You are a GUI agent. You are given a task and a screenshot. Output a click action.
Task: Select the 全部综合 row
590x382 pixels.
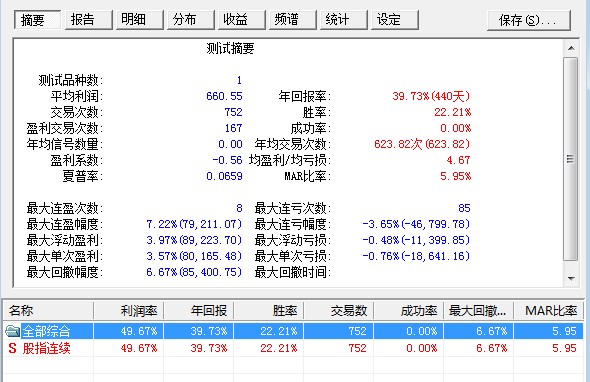pos(293,331)
